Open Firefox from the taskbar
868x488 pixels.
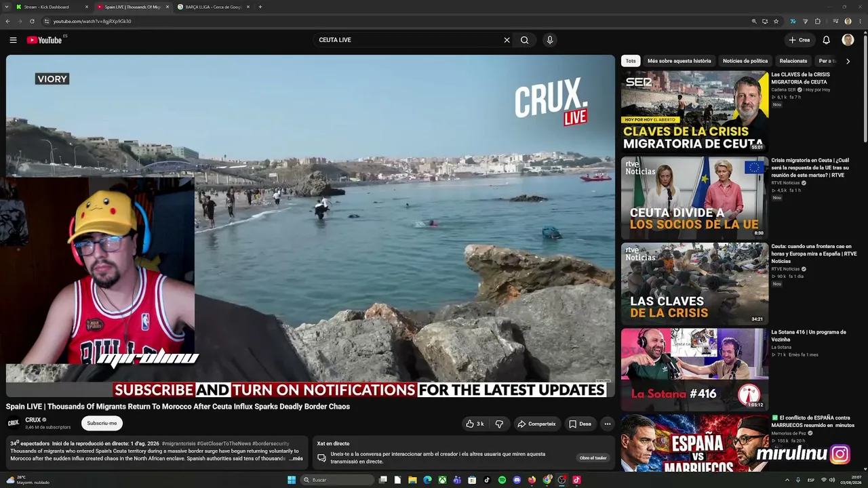pyautogui.click(x=532, y=480)
